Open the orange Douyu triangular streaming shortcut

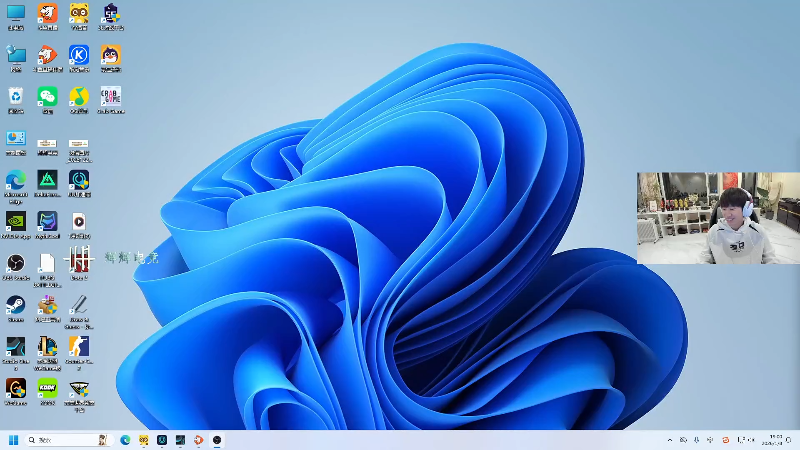pyautogui.click(x=47, y=59)
